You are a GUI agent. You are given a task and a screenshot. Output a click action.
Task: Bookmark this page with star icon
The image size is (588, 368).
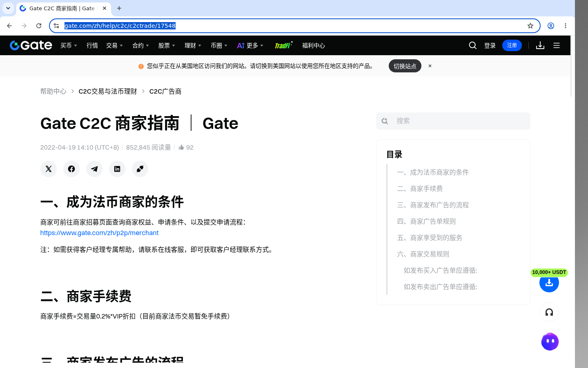(x=530, y=26)
